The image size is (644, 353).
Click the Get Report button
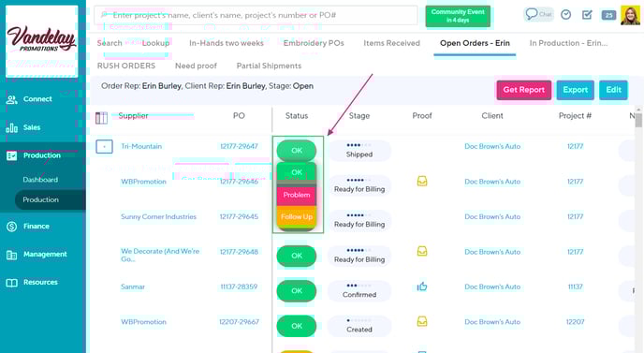coord(523,90)
